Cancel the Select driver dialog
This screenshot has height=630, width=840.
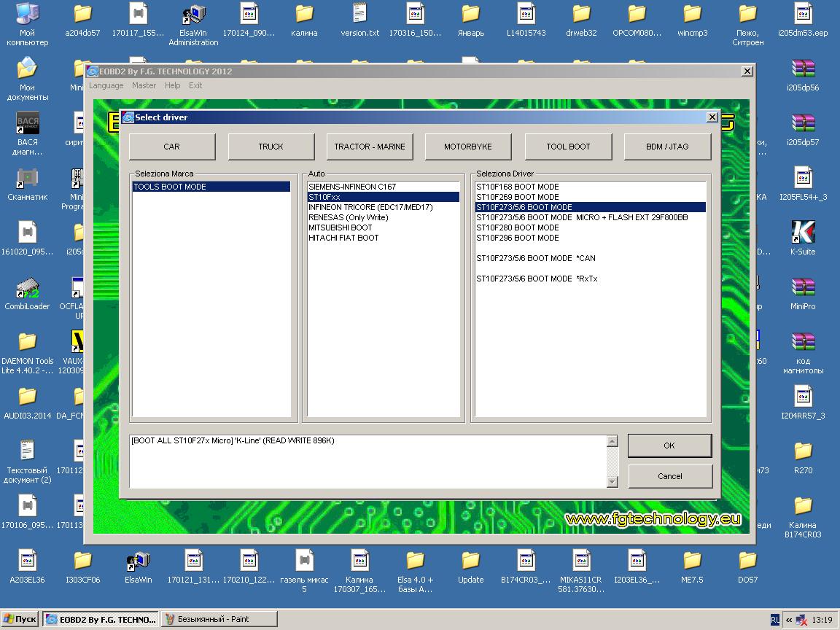(669, 476)
